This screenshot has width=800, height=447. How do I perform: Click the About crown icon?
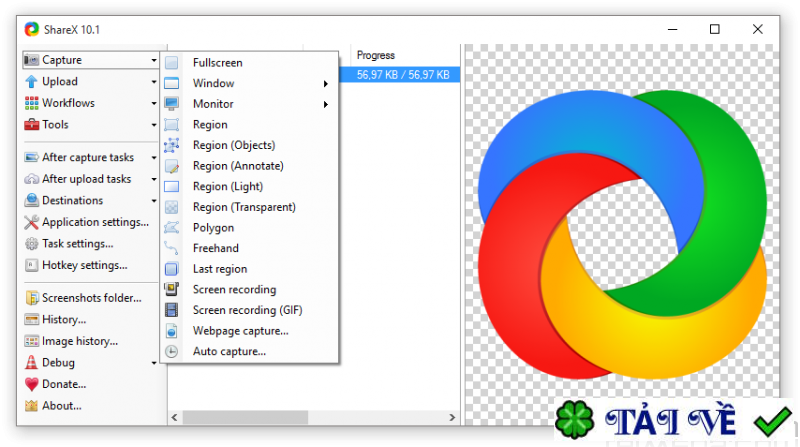pos(32,406)
